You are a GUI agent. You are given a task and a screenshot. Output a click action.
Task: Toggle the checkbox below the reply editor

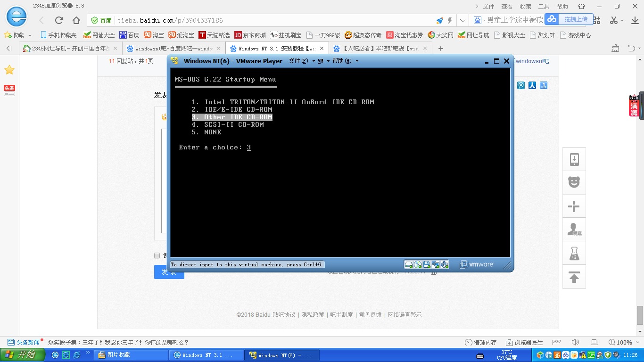click(157, 255)
